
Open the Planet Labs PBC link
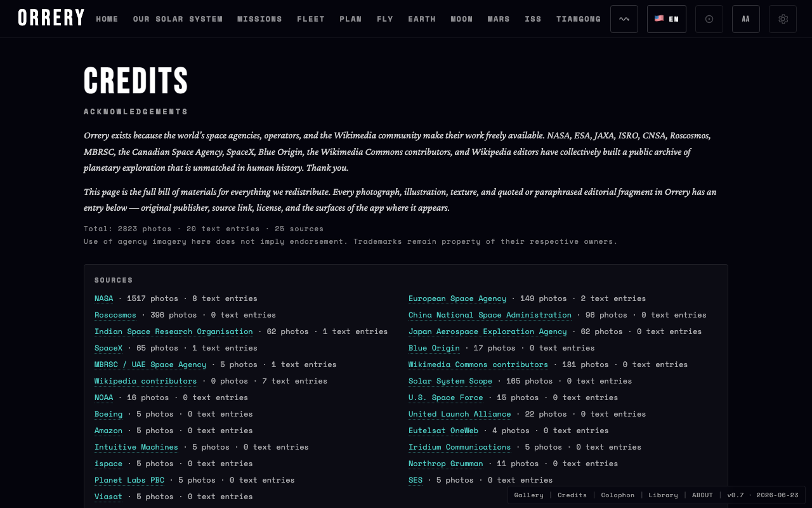pos(129,480)
